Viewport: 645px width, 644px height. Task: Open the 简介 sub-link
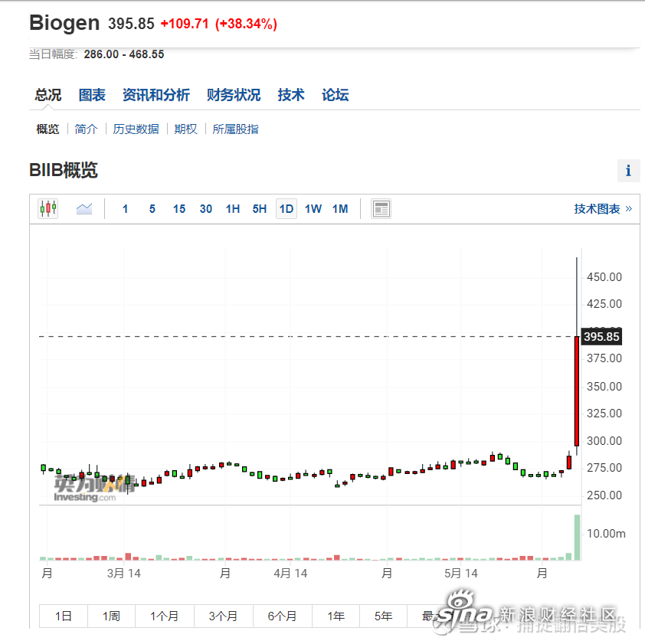point(86,129)
